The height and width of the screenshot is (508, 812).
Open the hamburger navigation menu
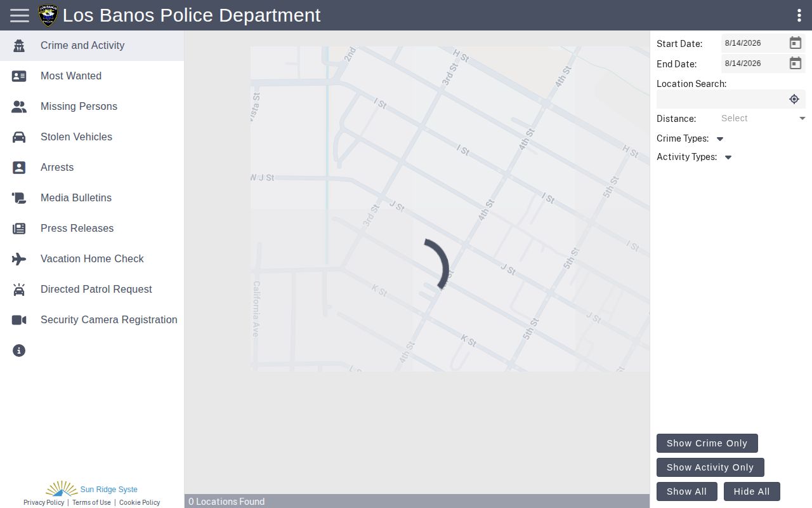(x=20, y=15)
